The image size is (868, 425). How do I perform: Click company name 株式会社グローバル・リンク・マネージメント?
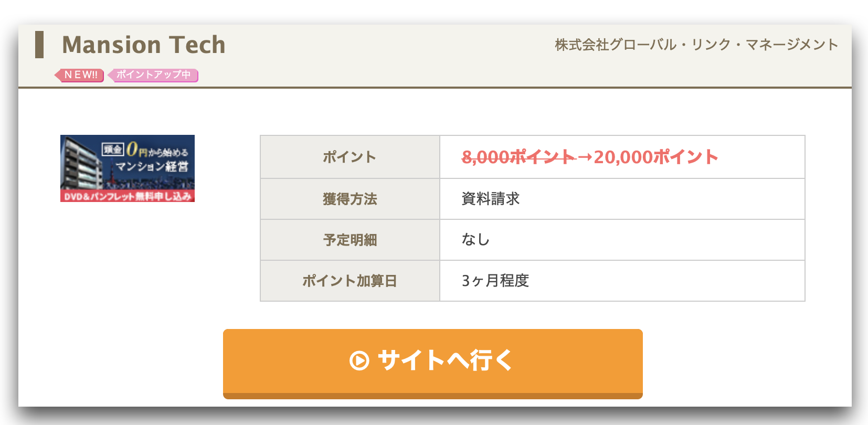click(696, 45)
